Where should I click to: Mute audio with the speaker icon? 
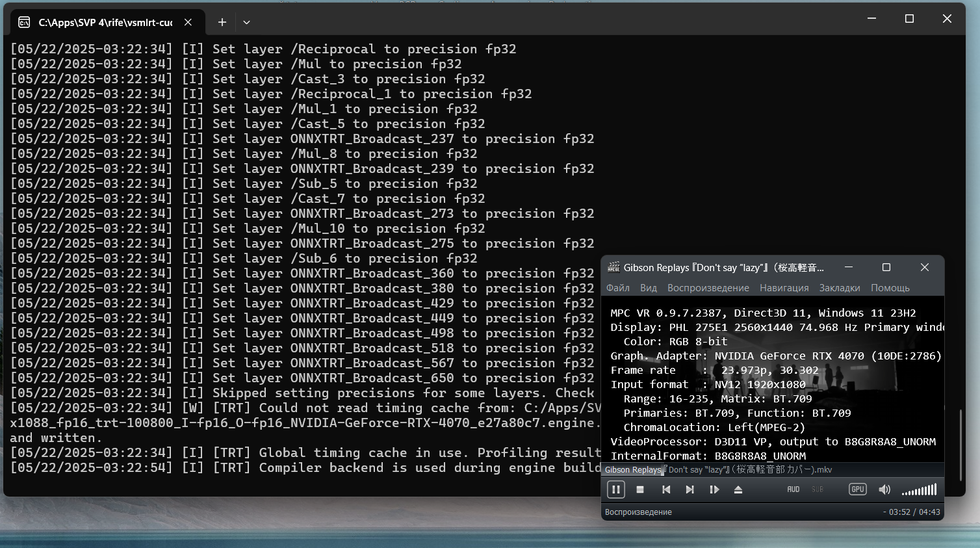(x=884, y=489)
